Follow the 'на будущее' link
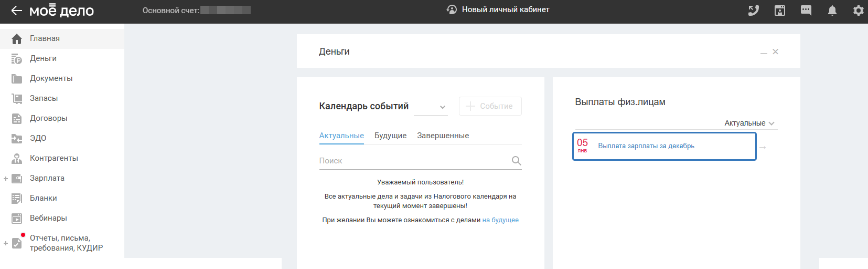The width and height of the screenshot is (868, 269). [x=500, y=220]
